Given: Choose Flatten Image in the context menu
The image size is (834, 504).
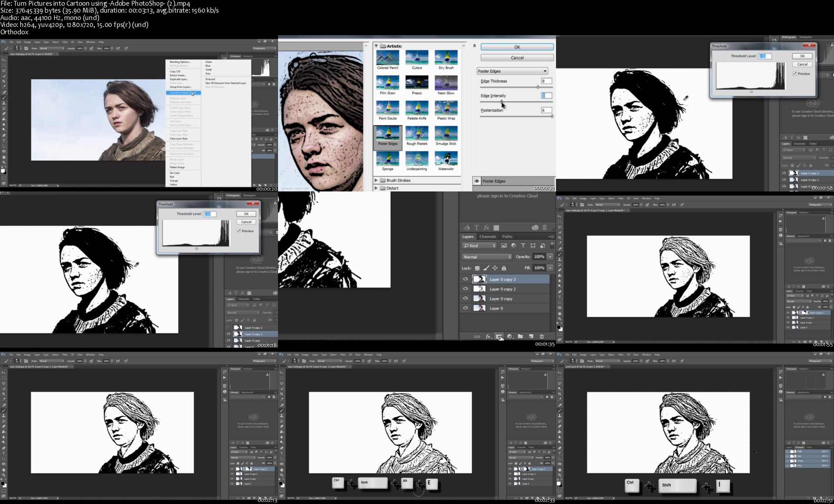Looking at the screenshot, I should (177, 167).
